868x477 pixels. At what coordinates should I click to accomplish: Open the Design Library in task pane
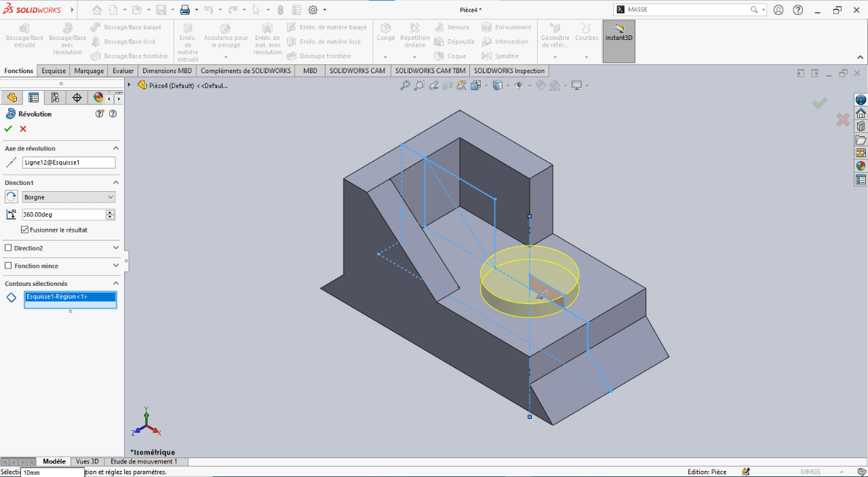coord(861,126)
